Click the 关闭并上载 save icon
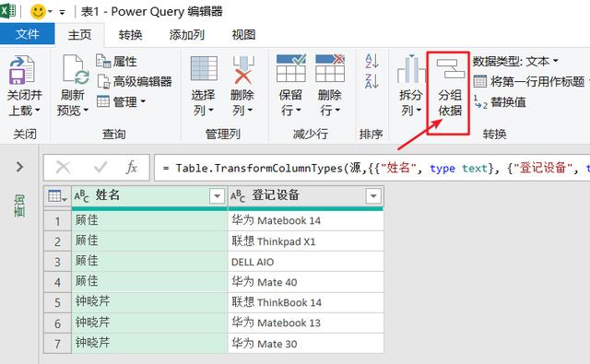The image size is (590, 364). pos(22,70)
